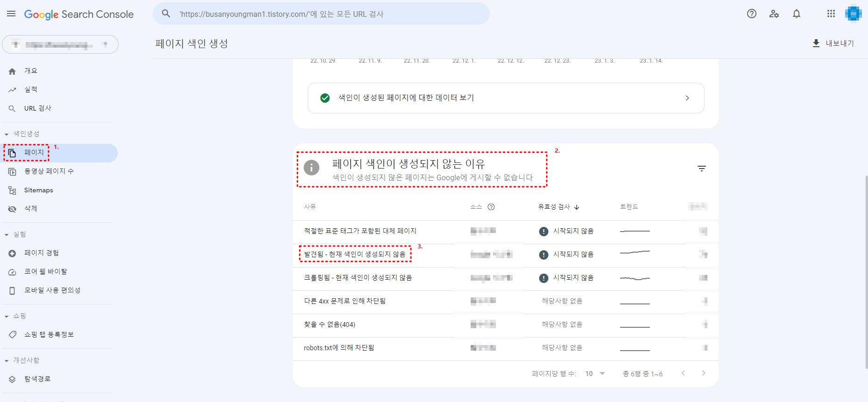Click 내보내기 export button
This screenshot has width=868, height=402.
click(x=833, y=43)
